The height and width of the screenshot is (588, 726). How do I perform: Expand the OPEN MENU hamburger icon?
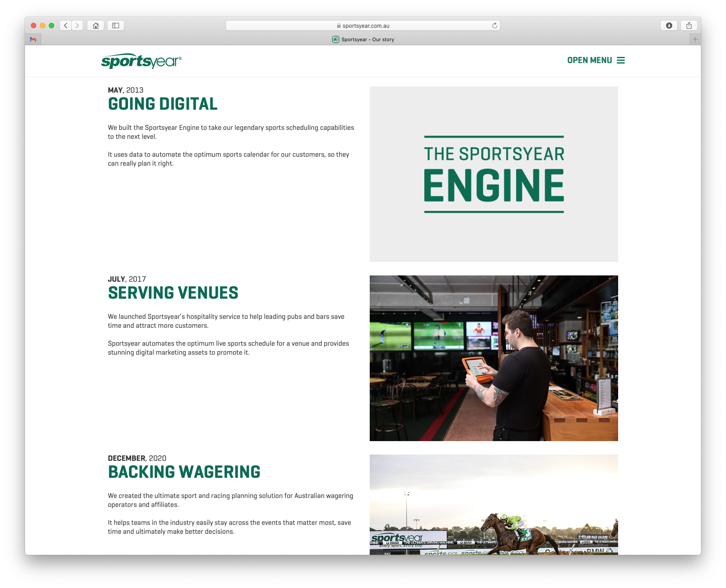tap(621, 60)
